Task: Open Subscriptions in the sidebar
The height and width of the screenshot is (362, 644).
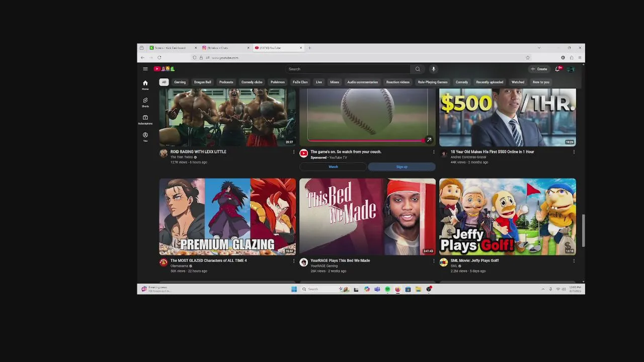Action: coord(145,119)
